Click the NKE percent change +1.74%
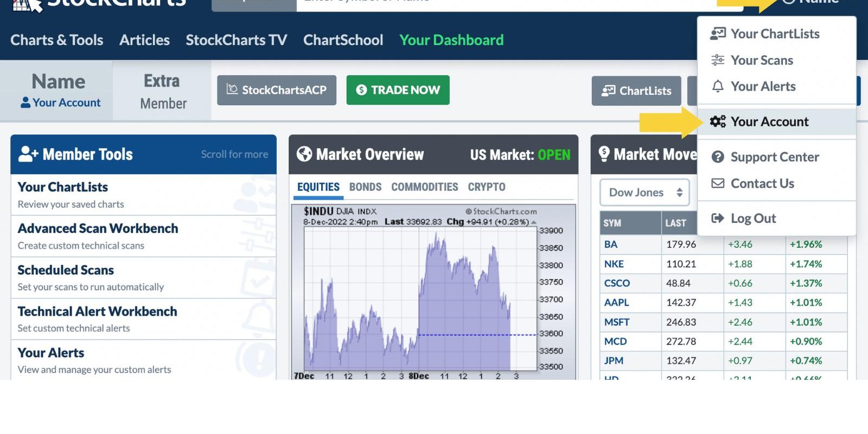The image size is (868, 434). coord(806,264)
